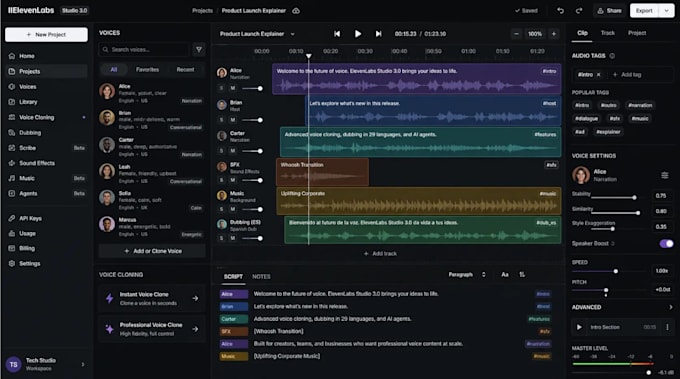This screenshot has width=680, height=379.
Task: Click Add or Clone Voice
Action: tap(152, 251)
